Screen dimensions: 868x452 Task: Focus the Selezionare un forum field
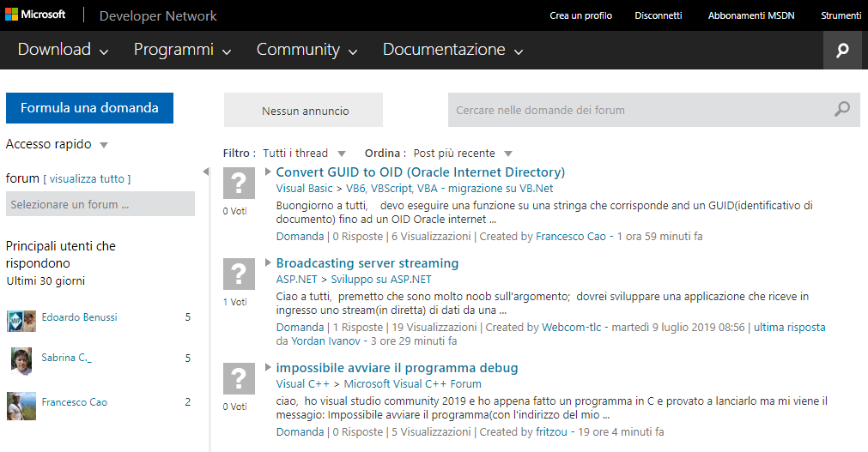tap(100, 204)
